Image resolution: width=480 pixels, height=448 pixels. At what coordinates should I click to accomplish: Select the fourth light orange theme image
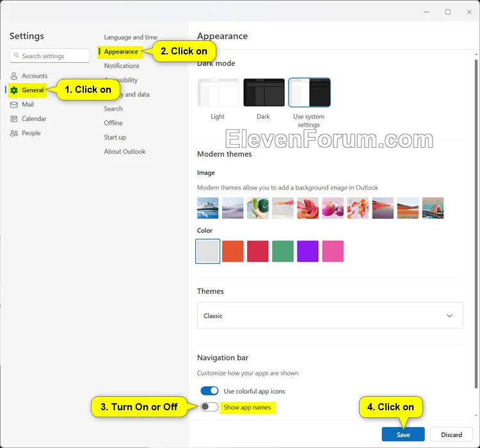point(283,208)
